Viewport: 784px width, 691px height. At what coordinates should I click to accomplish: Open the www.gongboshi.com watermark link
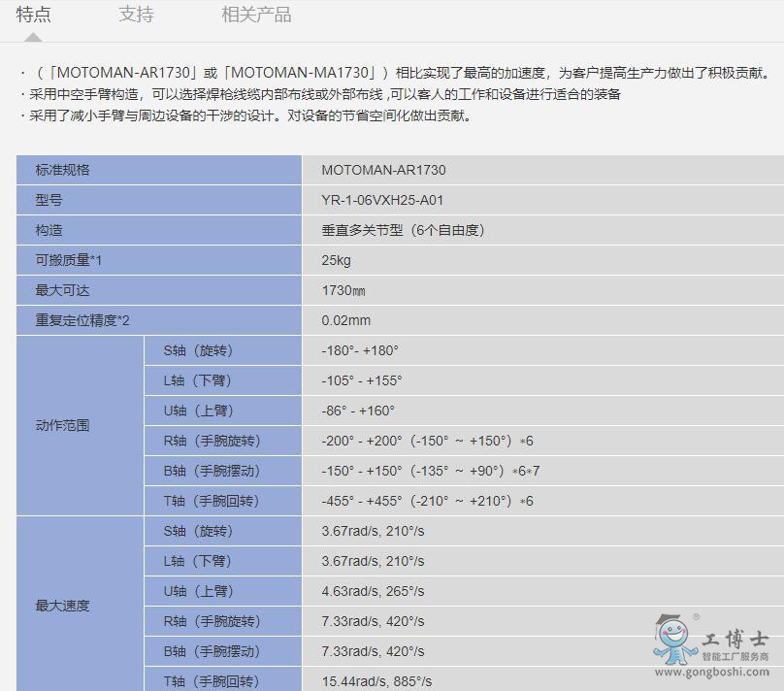tap(713, 672)
